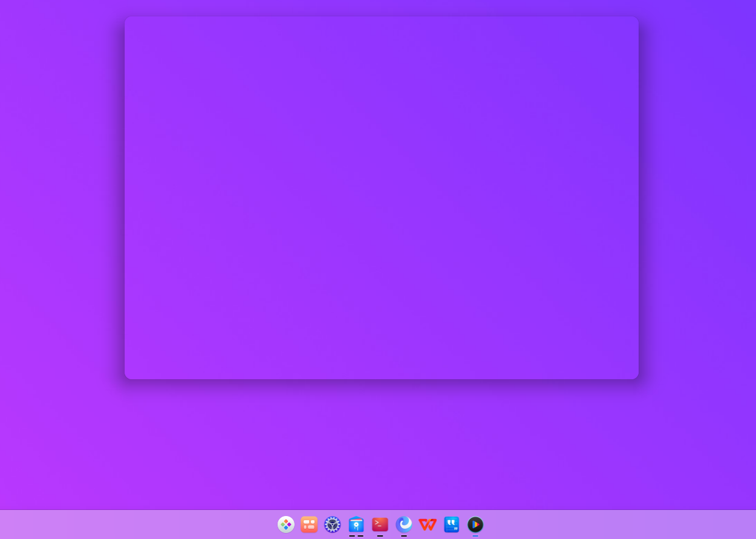This screenshot has width=756, height=539.
Task: Launch WPS Office from the dock
Action: pos(428,524)
